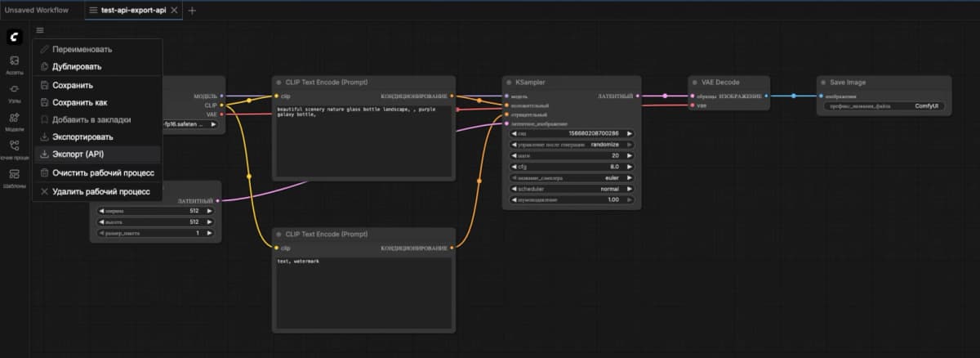Select the test-api-export-api tab

(x=134, y=11)
